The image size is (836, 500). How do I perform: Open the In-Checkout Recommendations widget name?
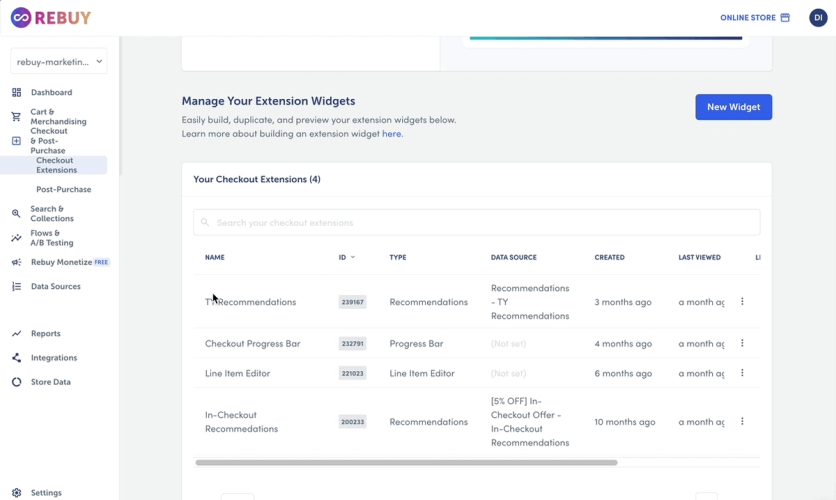click(x=241, y=422)
